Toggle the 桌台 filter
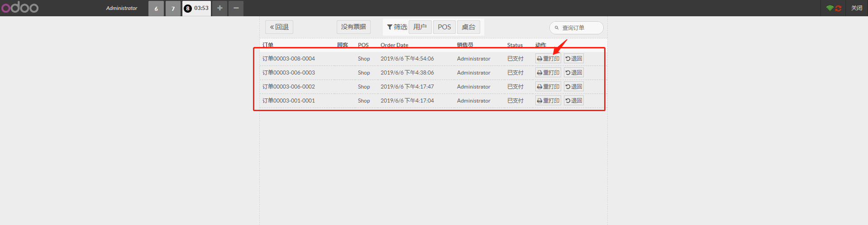The height and width of the screenshot is (225, 868). tap(468, 27)
